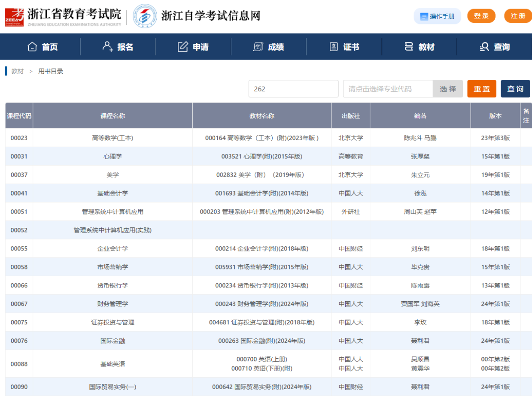Click textbook 003521 心理学(附)(2015年版)

[262, 156]
